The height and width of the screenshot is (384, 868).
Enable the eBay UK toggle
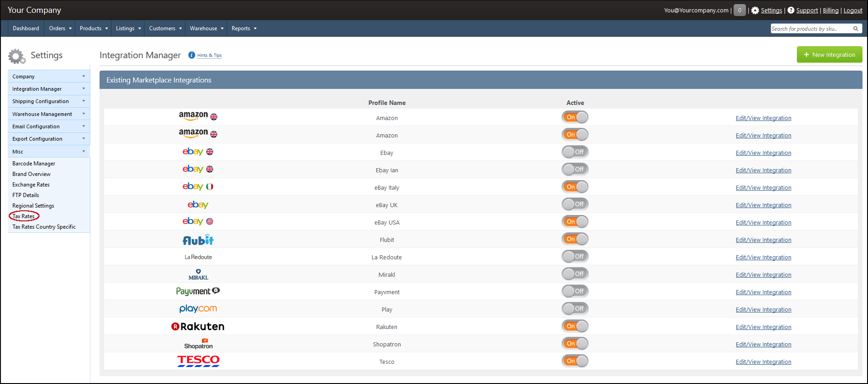coord(575,204)
